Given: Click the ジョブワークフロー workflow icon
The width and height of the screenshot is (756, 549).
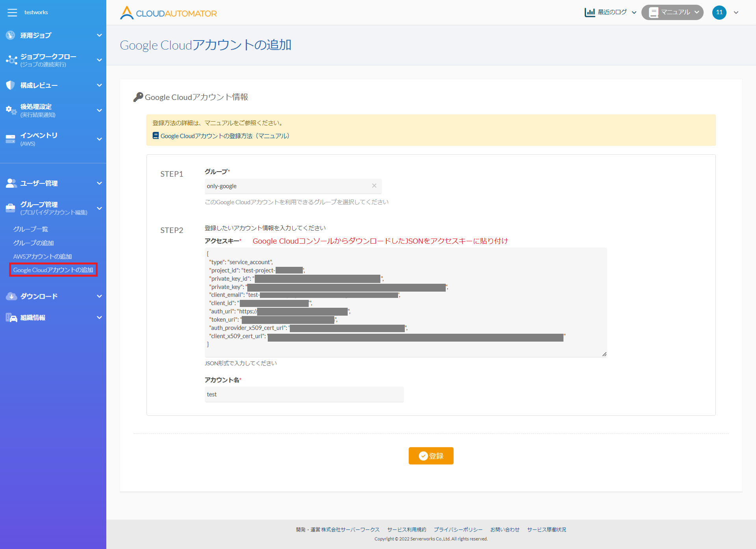Looking at the screenshot, I should 11,60.
